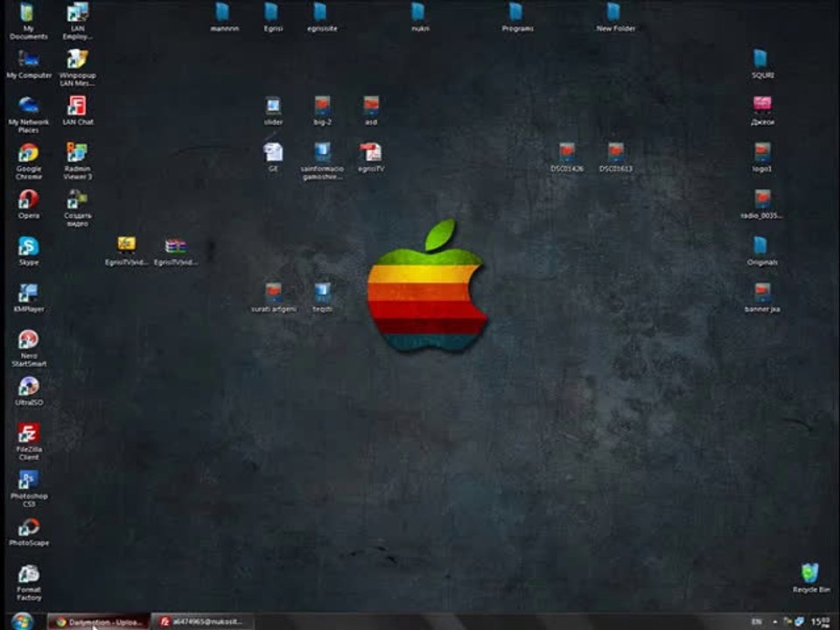Select the GE document icon
Viewport: 840px width, 630px height.
[273, 157]
